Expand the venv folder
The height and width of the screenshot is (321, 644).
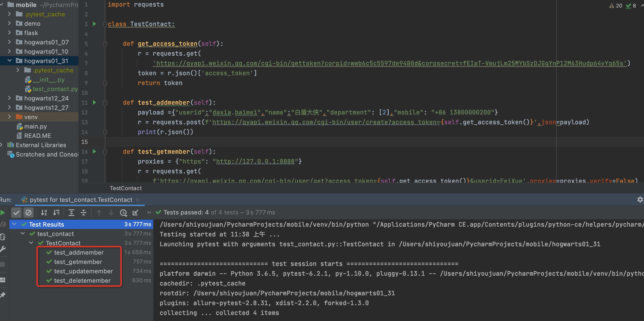click(10, 117)
